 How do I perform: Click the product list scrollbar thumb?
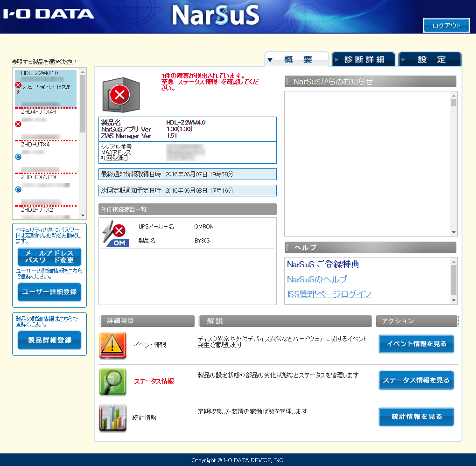pyautogui.click(x=83, y=104)
